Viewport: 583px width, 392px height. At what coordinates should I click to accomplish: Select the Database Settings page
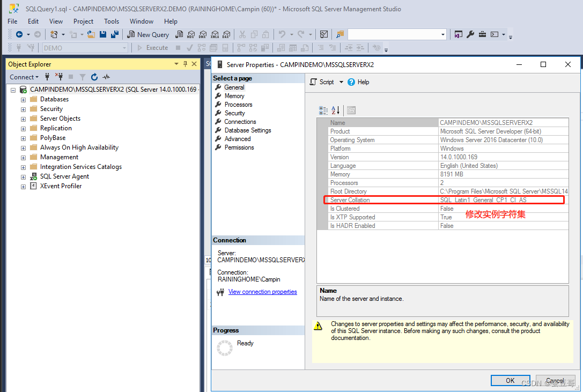point(248,130)
